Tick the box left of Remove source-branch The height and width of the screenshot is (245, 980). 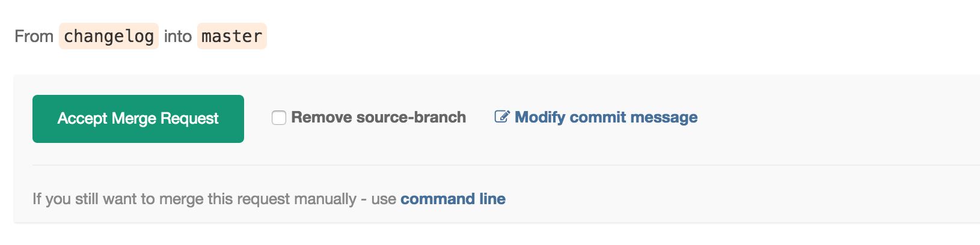point(279,118)
